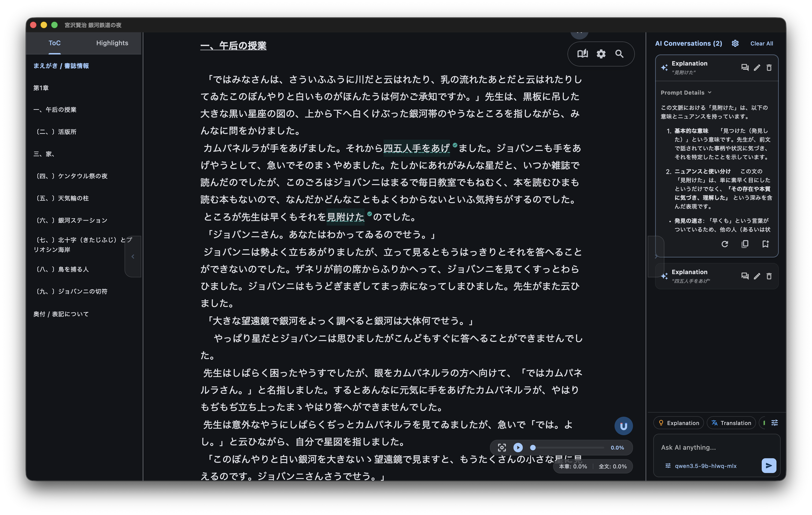This screenshot has width=812, height=515.
Task: Click the focus capture icon in audio bar
Action: pyautogui.click(x=502, y=448)
